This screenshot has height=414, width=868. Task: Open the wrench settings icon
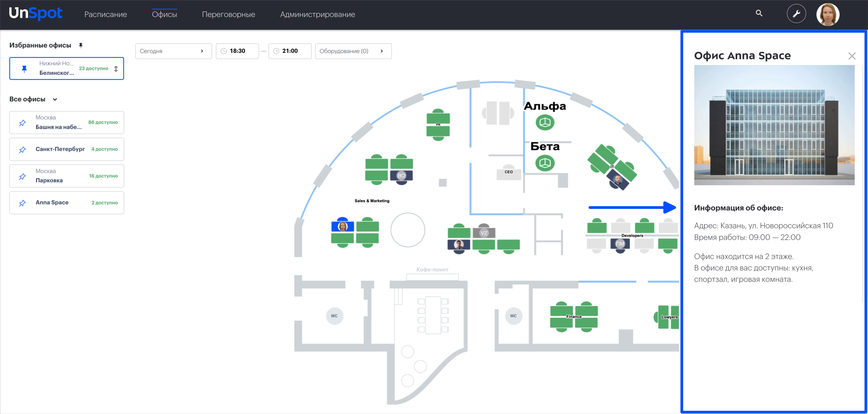pyautogui.click(x=796, y=14)
